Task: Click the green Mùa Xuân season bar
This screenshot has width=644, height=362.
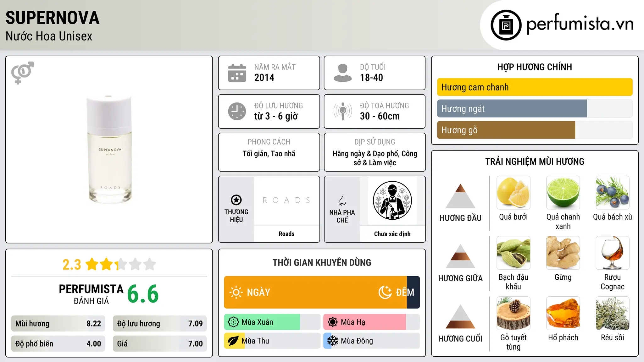Action: tap(262, 322)
